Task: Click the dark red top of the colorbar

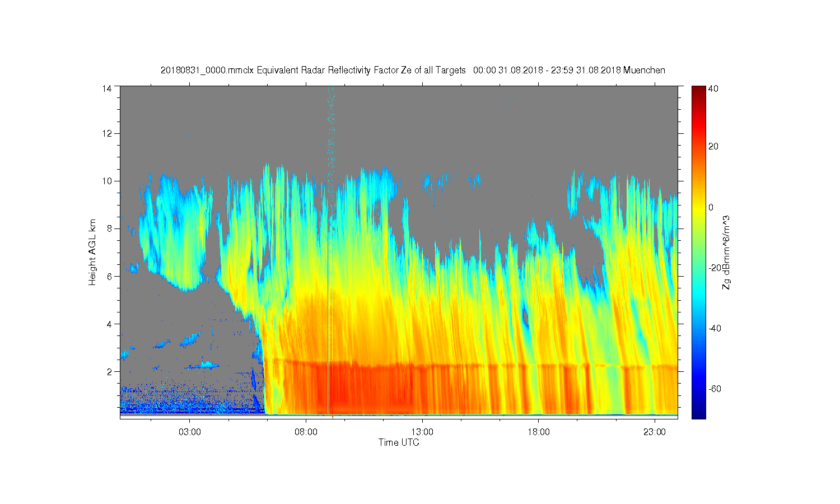Action: point(698,90)
